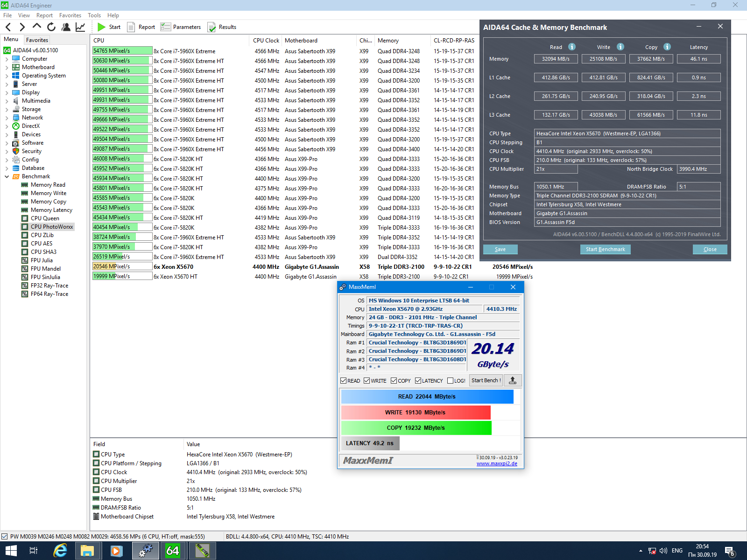Viewport: 747px width, 560px height.
Task: Uncheck the WRITE checkbox in MaxxMem
Action: point(367,381)
